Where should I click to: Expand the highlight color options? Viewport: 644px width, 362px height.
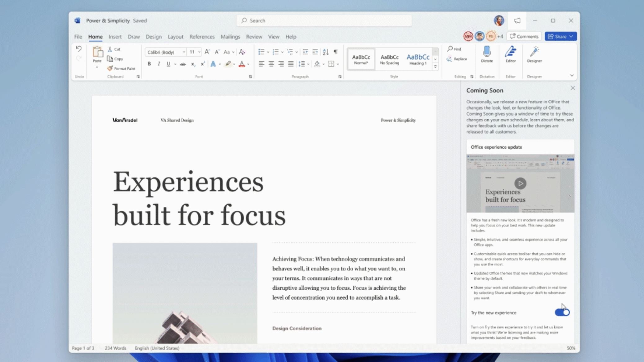(234, 64)
